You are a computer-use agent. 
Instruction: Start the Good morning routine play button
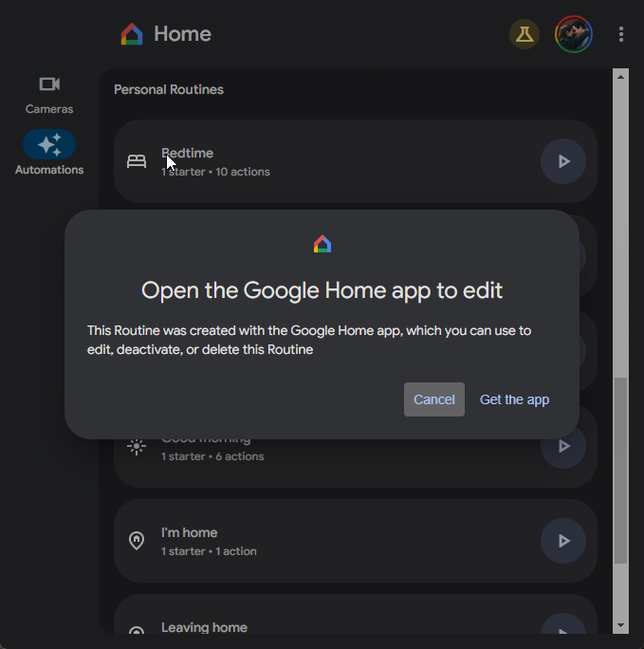pos(563,446)
